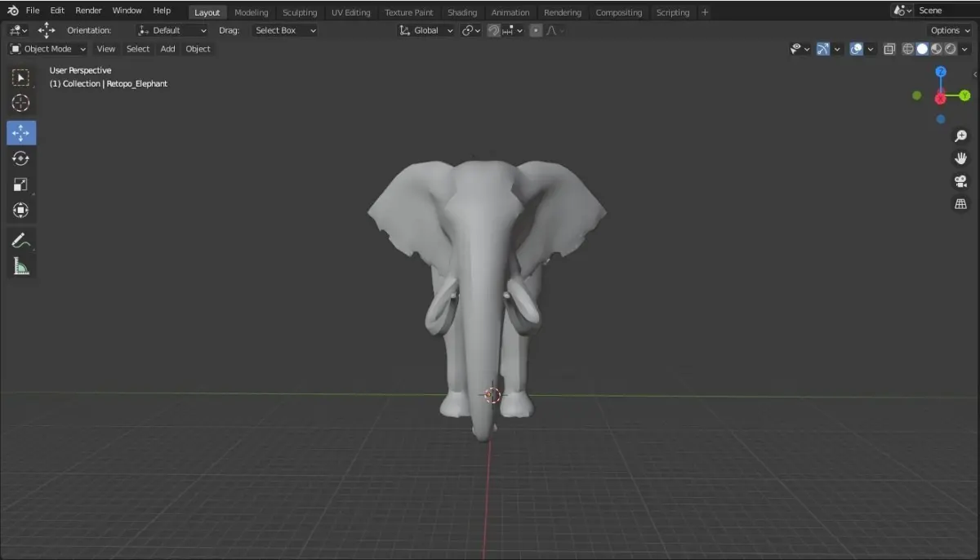Open the Window menu
The width and height of the screenshot is (980, 560).
[x=127, y=11]
